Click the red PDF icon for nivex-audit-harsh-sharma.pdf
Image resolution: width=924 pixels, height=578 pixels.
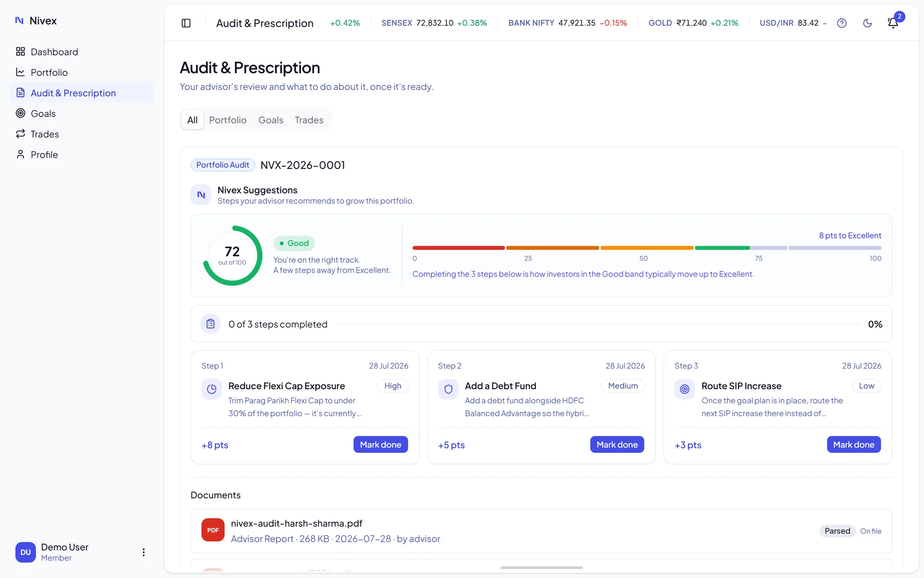coord(213,530)
